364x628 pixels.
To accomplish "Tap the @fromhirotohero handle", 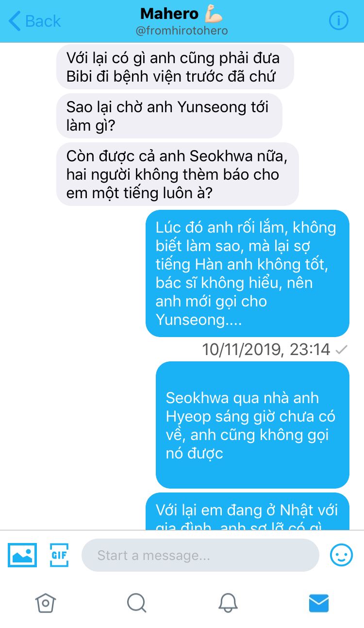I will pyautogui.click(x=182, y=31).
